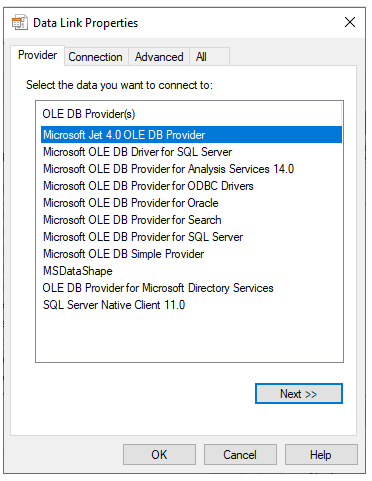Select Microsoft Jet 4.0 OLE DB Provider
Screen dimensions: 372x481
coord(191,135)
